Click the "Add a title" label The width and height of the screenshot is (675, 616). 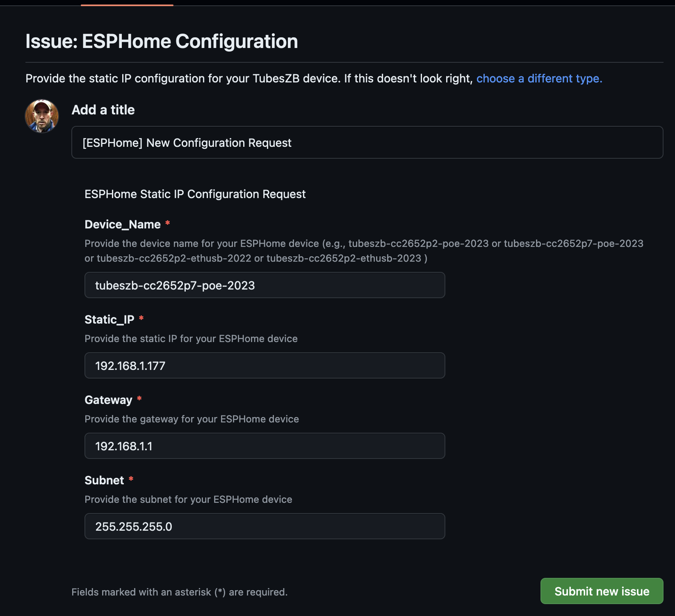click(103, 110)
